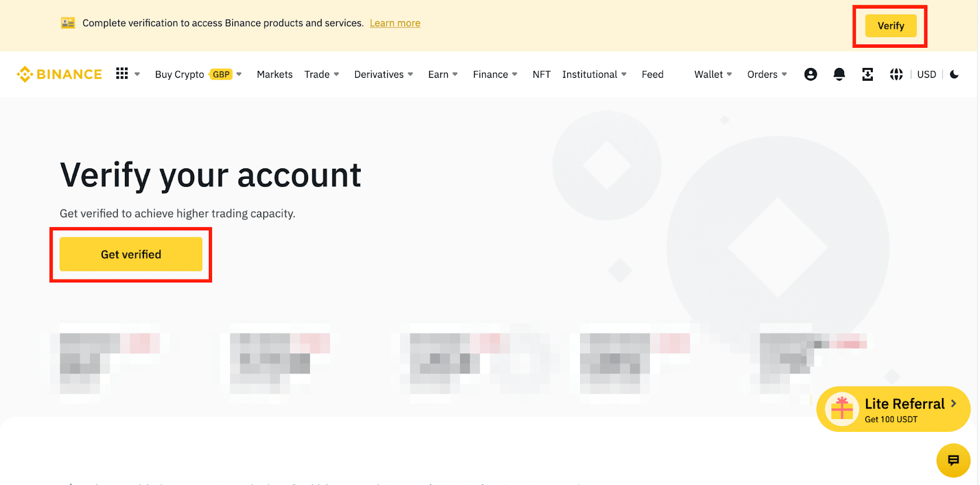This screenshot has width=980, height=485.
Task: Click the app download icon
Action: coord(867,74)
